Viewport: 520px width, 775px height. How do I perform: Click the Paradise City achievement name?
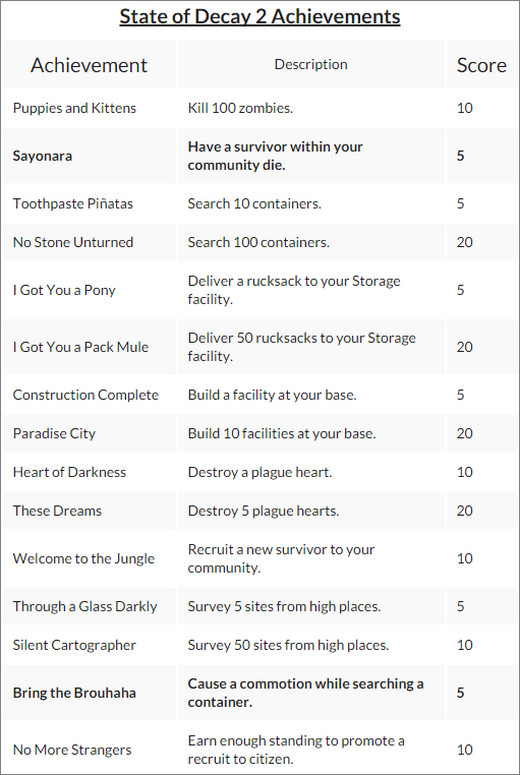point(54,433)
